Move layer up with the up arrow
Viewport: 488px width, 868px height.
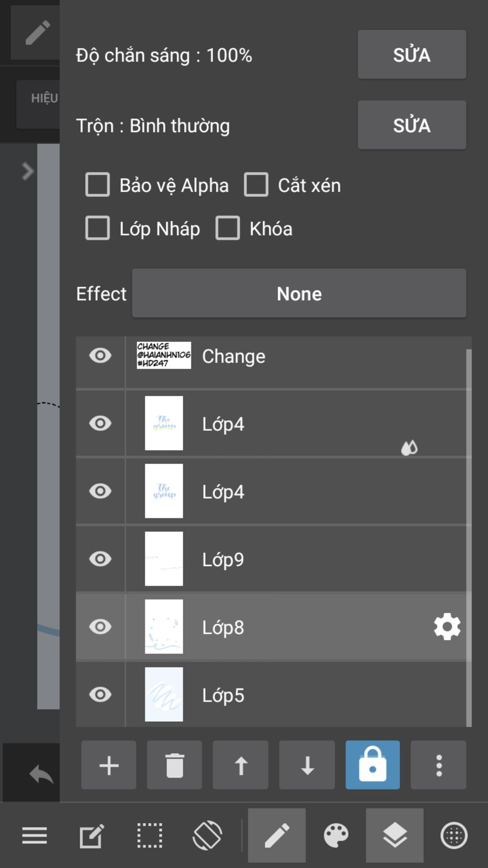(241, 765)
